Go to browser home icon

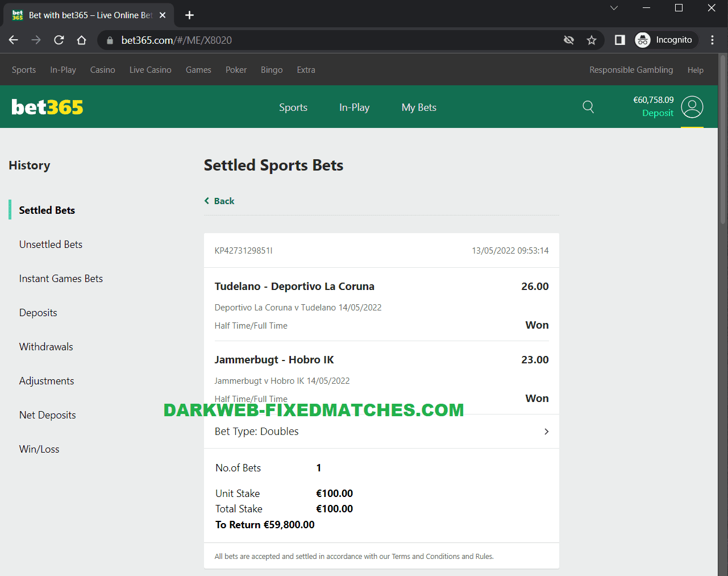click(x=81, y=40)
